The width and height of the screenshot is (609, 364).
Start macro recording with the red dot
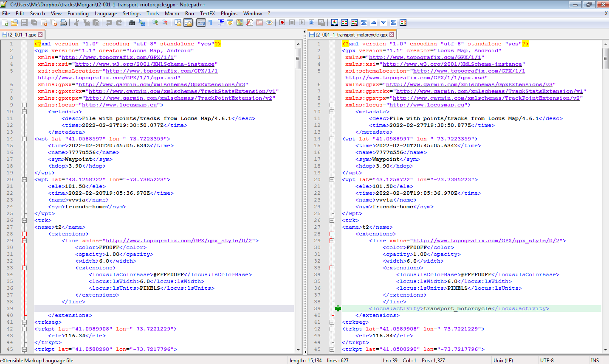click(x=282, y=22)
